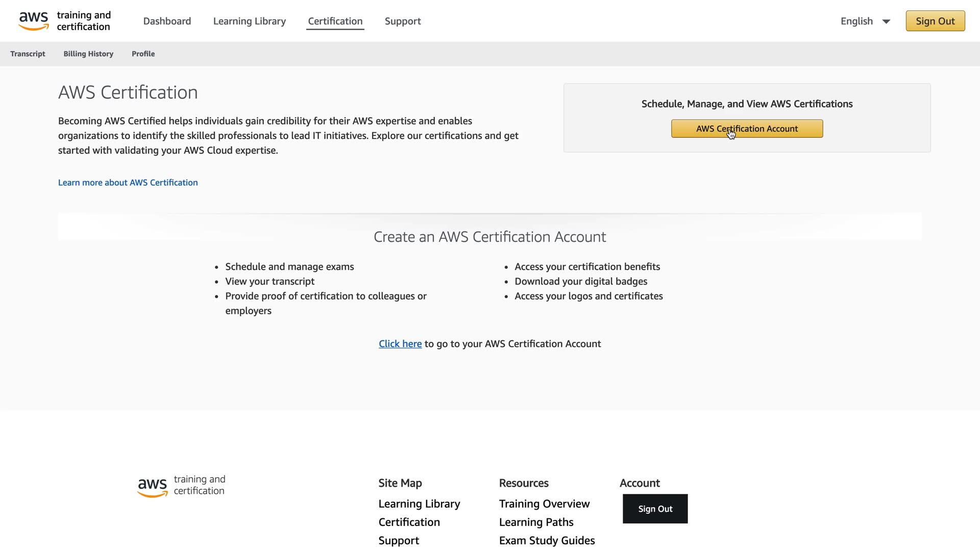Open the footer Exam Study Guides link
This screenshot has width=980, height=551.
[547, 541]
